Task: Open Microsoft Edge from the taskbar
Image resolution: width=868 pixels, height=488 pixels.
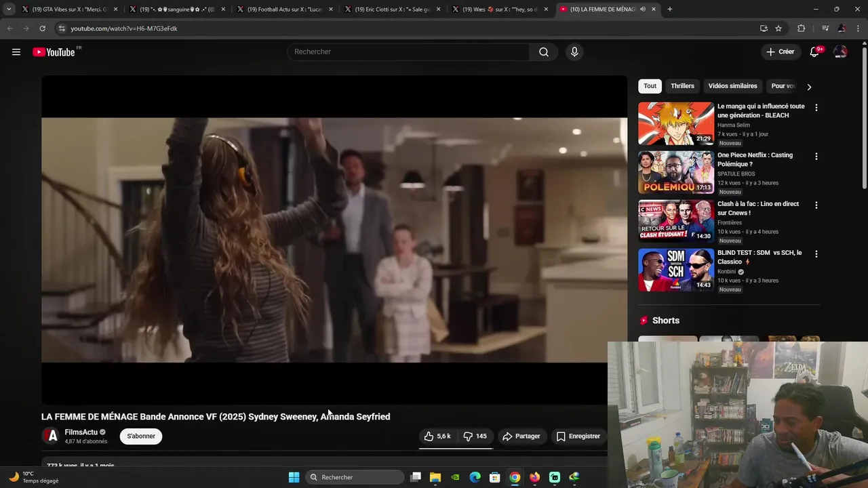Action: pyautogui.click(x=475, y=477)
